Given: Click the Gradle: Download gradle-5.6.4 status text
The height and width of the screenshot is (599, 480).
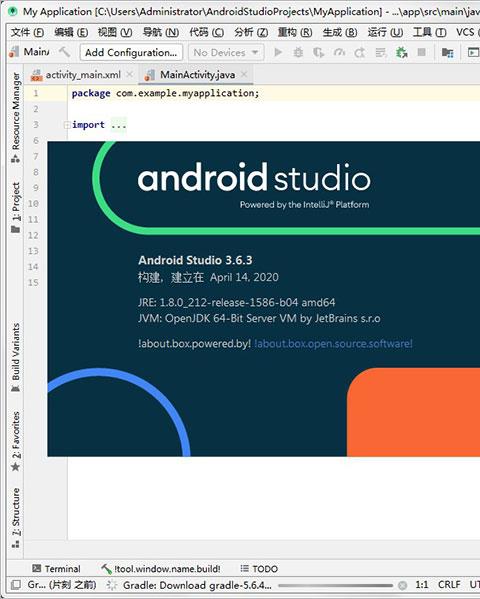Looking at the screenshot, I should [x=197, y=585].
